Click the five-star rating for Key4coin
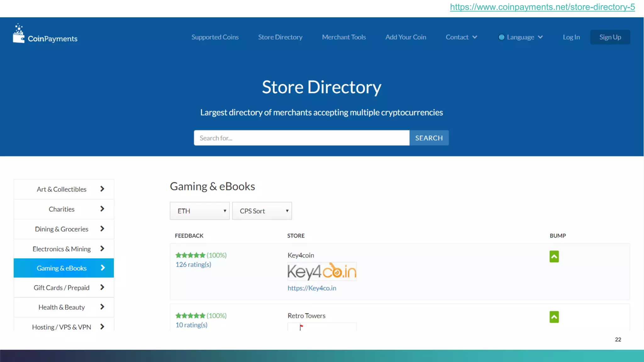644x362 pixels. click(x=190, y=255)
